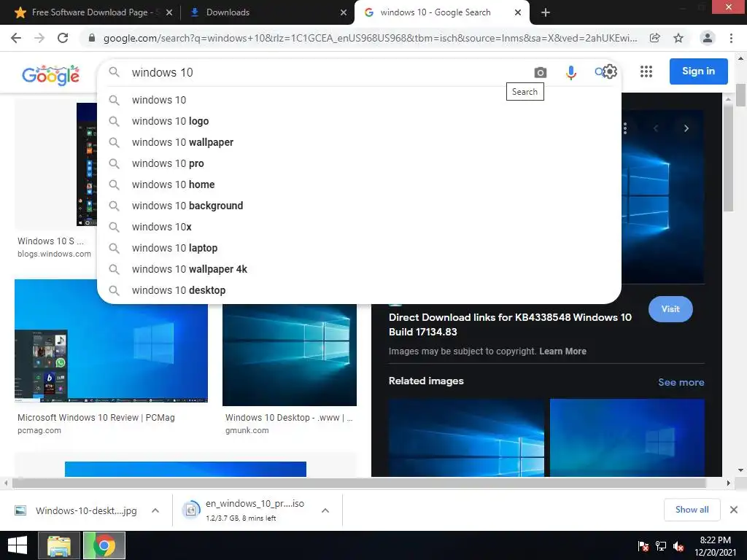Click the taskbar clock 8:22 PM
The width and height of the screenshot is (747, 560).
click(715, 546)
